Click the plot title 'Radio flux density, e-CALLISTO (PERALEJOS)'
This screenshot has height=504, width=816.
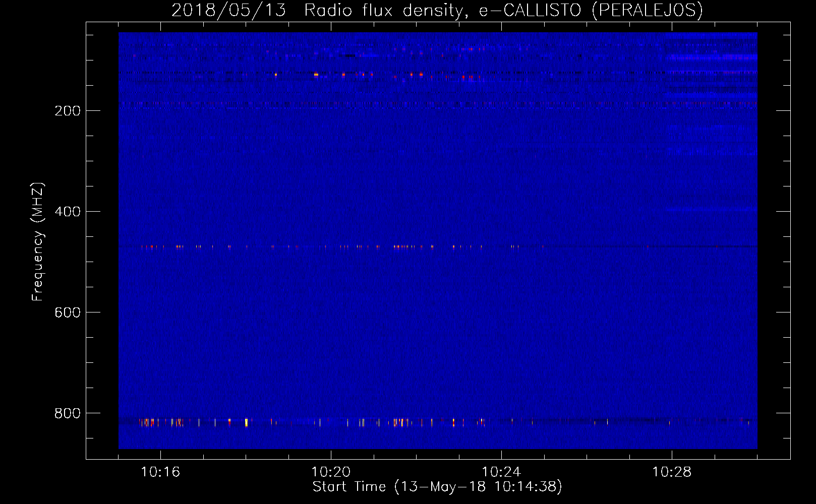point(503,11)
